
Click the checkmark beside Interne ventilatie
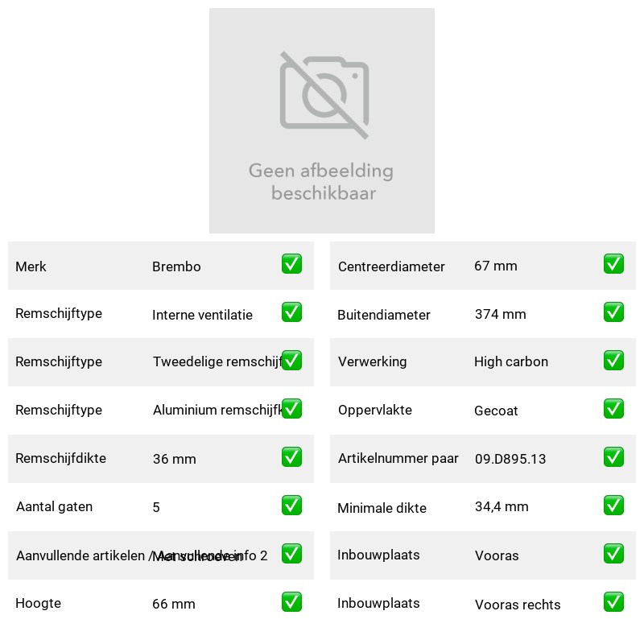coord(291,312)
